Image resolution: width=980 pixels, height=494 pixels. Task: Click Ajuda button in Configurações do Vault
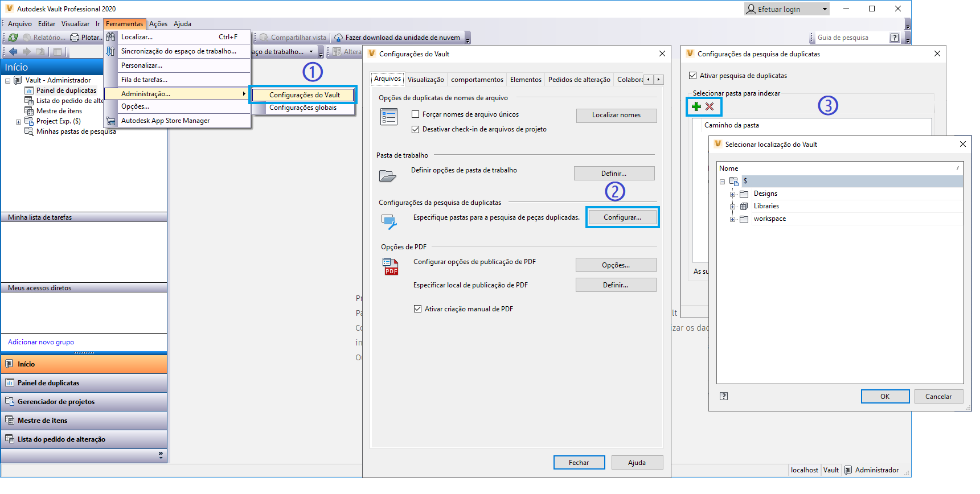tap(637, 463)
